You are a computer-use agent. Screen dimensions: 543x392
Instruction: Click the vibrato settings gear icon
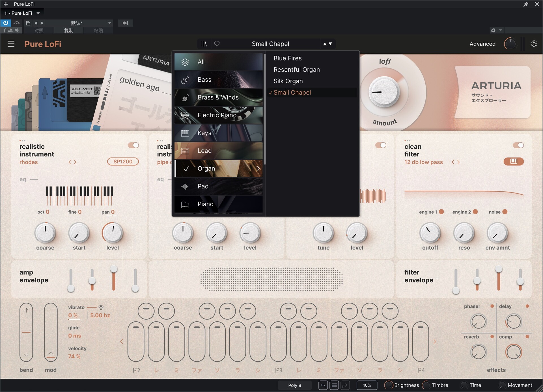point(101,307)
